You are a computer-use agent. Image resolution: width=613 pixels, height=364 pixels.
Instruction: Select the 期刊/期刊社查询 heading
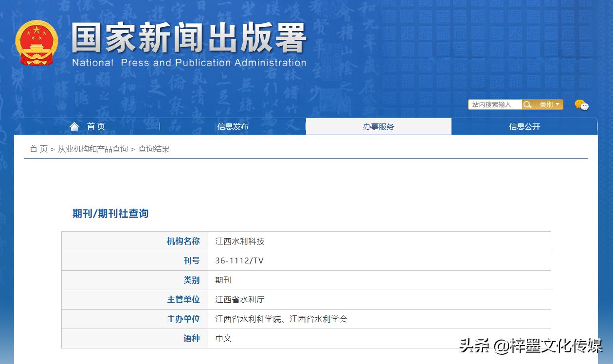[x=110, y=213]
